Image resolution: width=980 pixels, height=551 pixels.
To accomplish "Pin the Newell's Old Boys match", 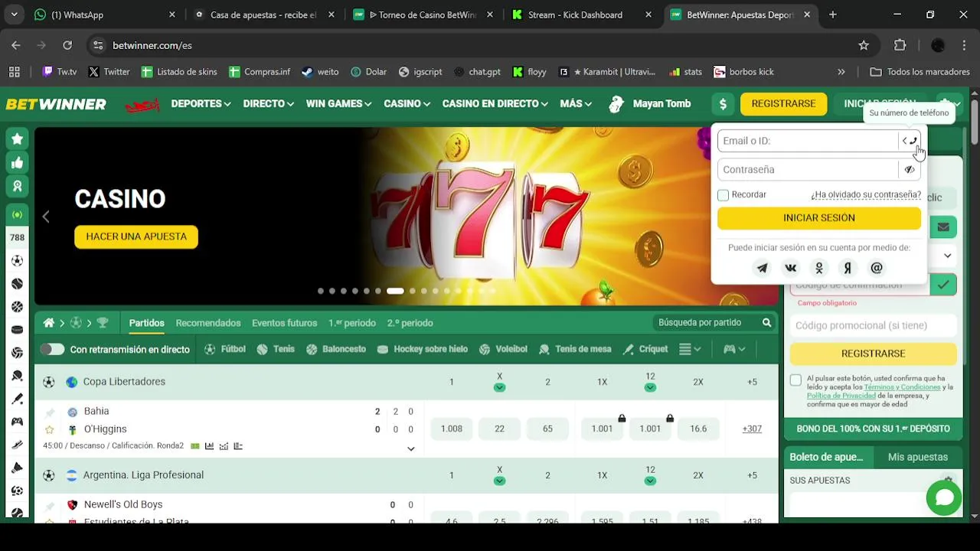I will point(50,506).
